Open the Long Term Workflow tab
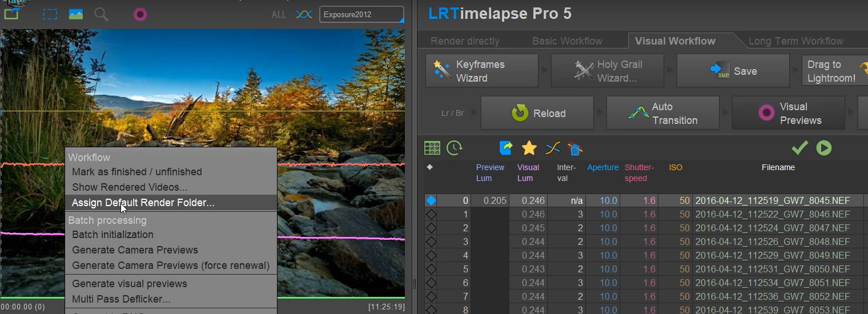 point(795,41)
